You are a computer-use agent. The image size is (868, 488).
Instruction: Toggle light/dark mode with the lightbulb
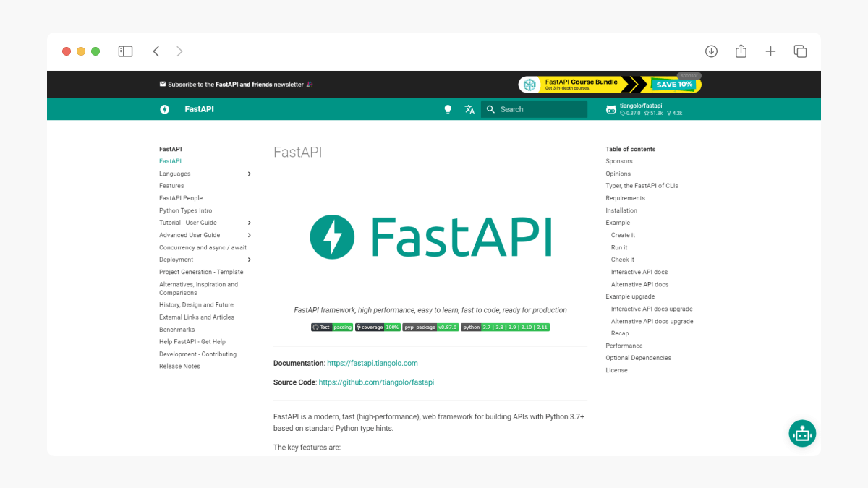pos(448,109)
